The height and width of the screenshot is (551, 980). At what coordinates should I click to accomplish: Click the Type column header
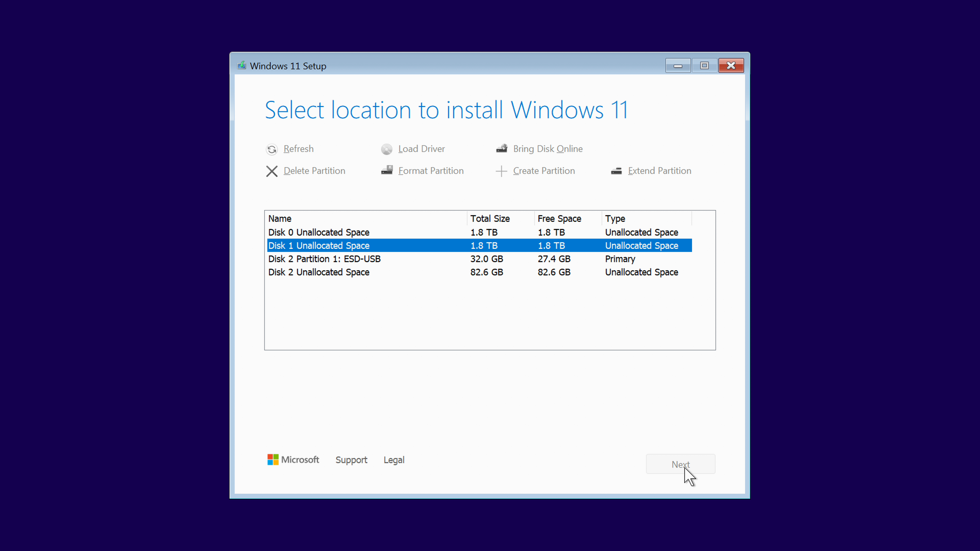pyautogui.click(x=647, y=219)
